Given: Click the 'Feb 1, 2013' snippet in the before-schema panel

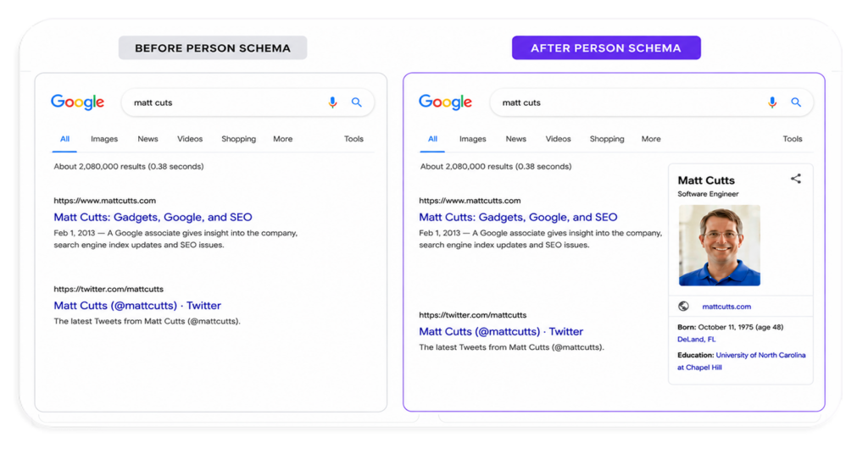Looking at the screenshot, I should pyautogui.click(x=175, y=239).
